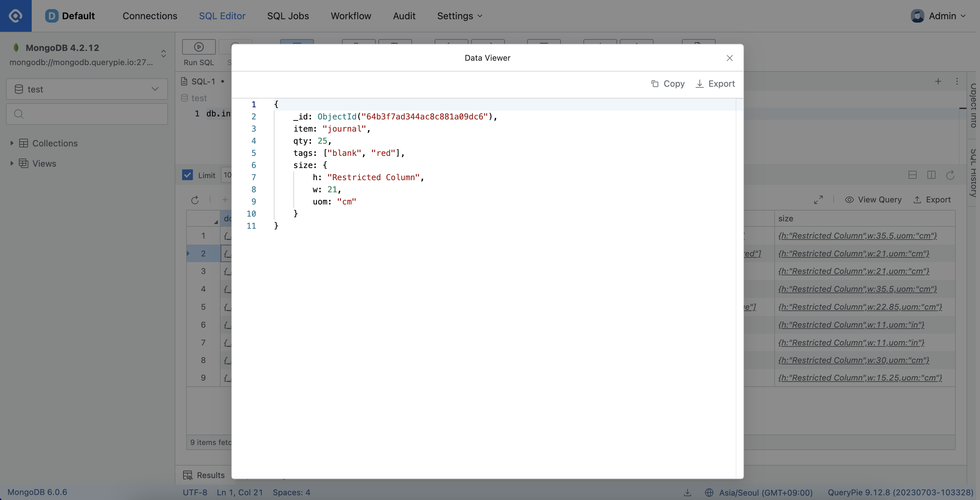Switch to SQL Editor tab
The image size is (980, 500).
click(x=222, y=16)
